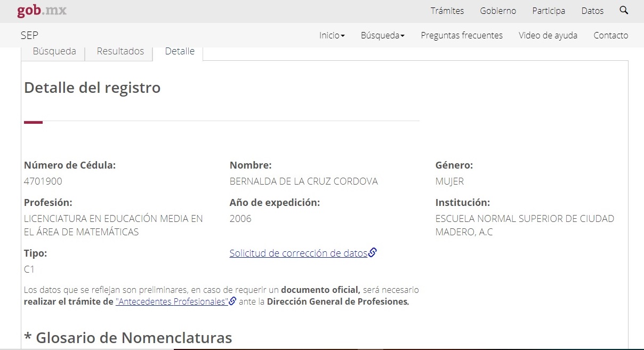This screenshot has width=644, height=350.
Task: Click the cédula number 4701900
Action: (43, 181)
